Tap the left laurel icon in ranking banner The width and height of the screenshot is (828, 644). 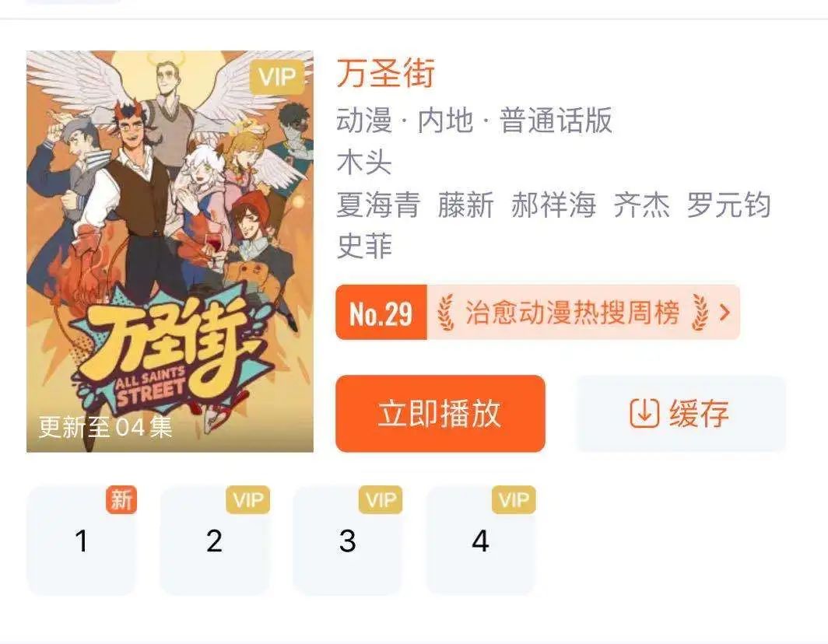tap(446, 313)
